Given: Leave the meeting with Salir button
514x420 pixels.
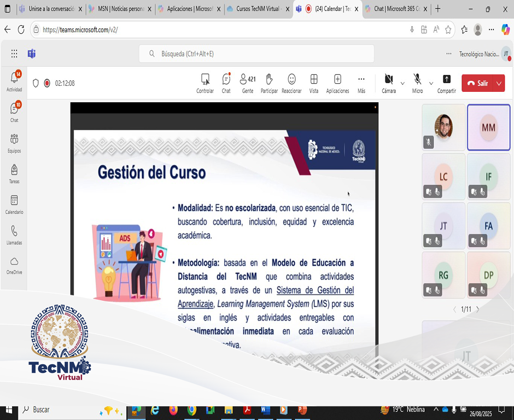Looking at the screenshot, I should [478, 83].
